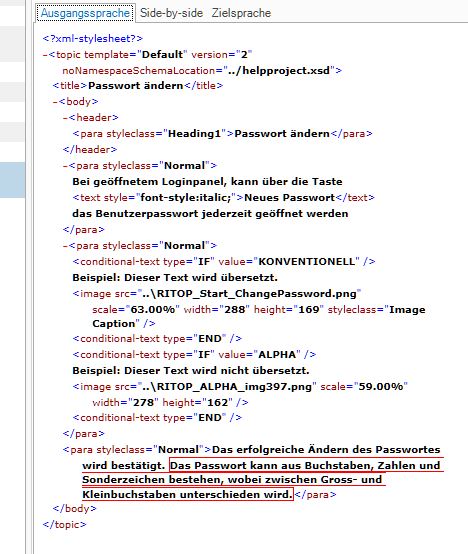Collapse the body element node
The image size is (468, 554).
55,102
